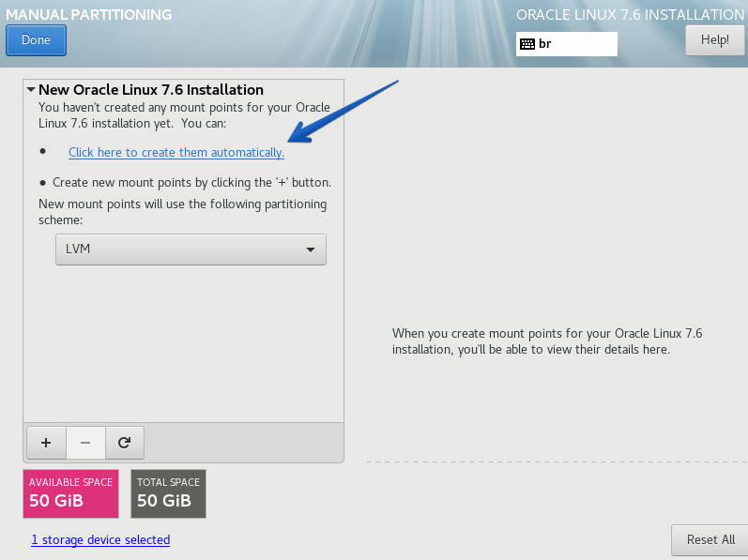This screenshot has width=748, height=560.
Task: Click the gray Total Space 50 GiB box
Action: pos(168,493)
